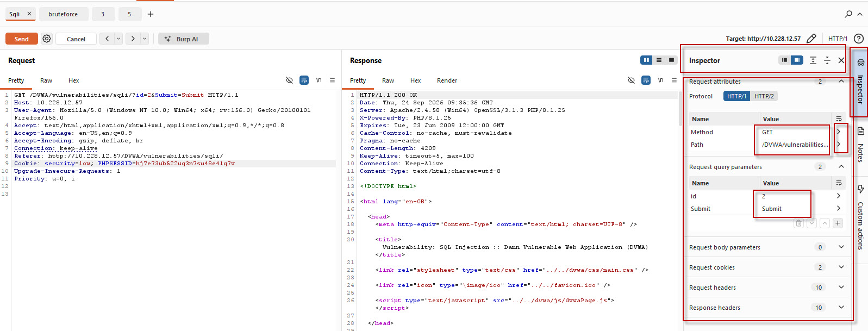Edit the target with the pencil icon

[811, 39]
